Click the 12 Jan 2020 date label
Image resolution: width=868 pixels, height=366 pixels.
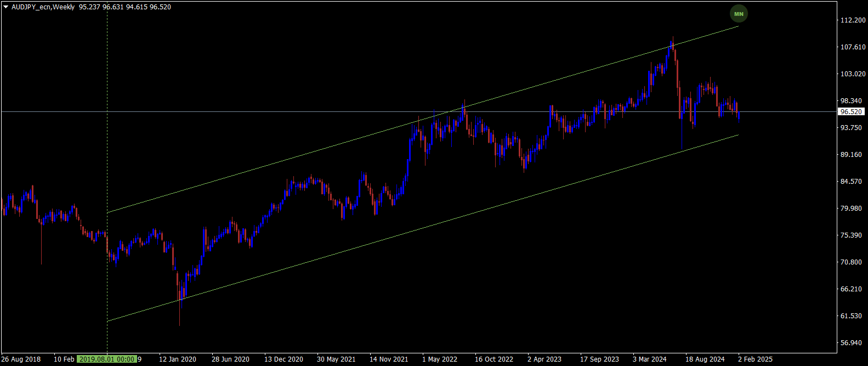[x=178, y=359]
